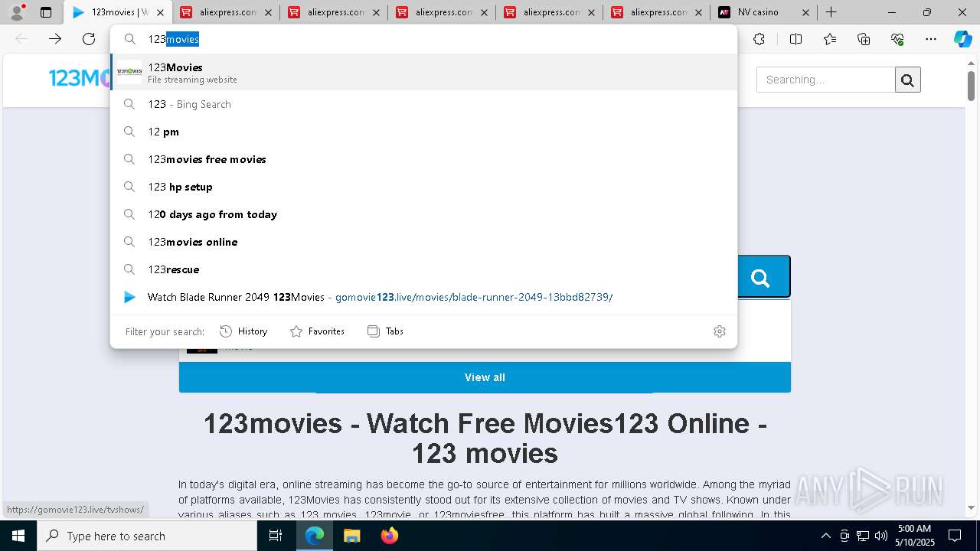The width and height of the screenshot is (980, 551).
Task: Open volume speaker tray icon
Action: 881,536
